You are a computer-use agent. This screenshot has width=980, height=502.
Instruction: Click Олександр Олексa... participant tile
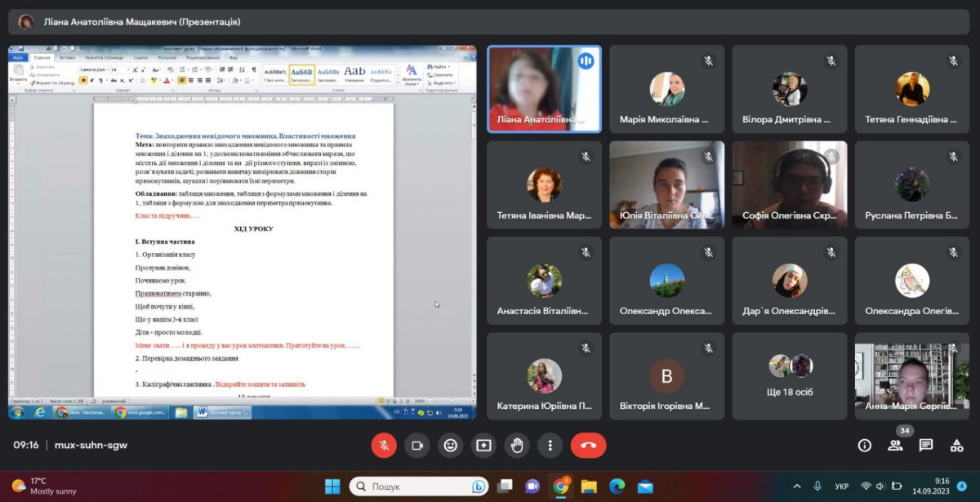(x=666, y=280)
